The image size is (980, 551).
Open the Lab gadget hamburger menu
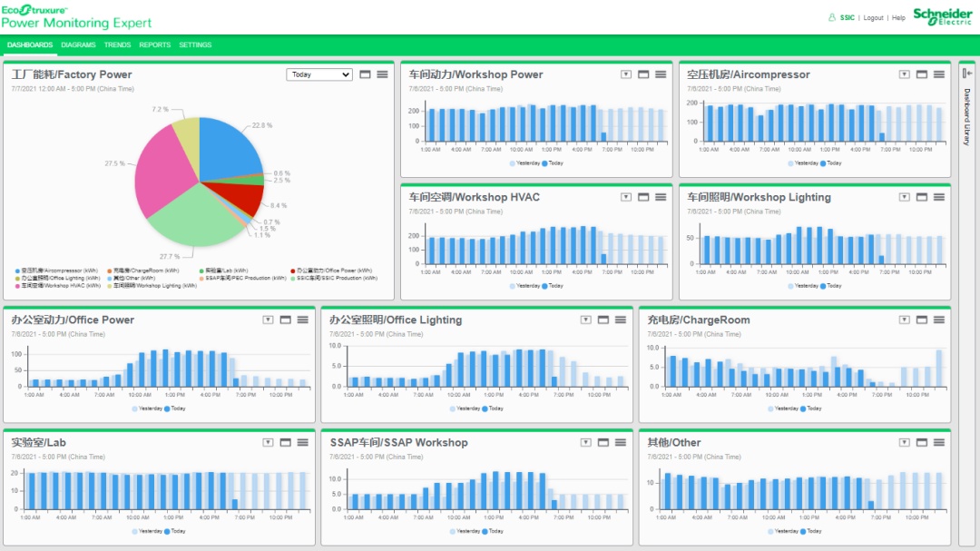click(x=303, y=442)
